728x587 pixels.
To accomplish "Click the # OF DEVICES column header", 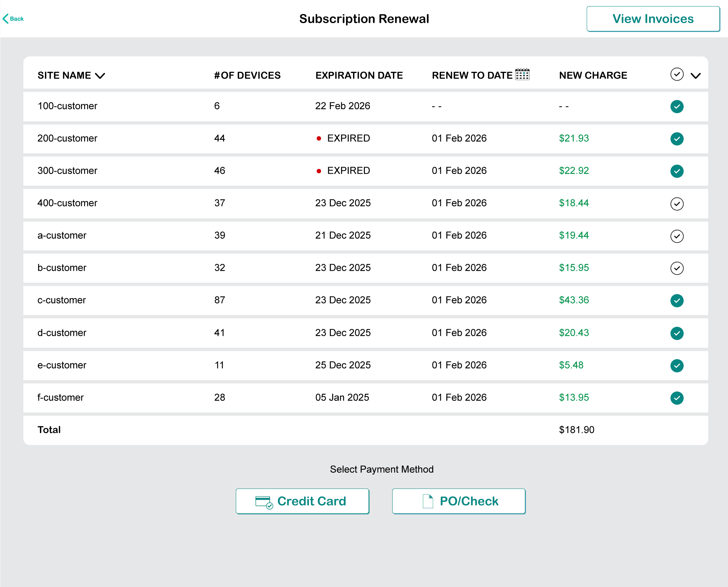I will pos(247,75).
